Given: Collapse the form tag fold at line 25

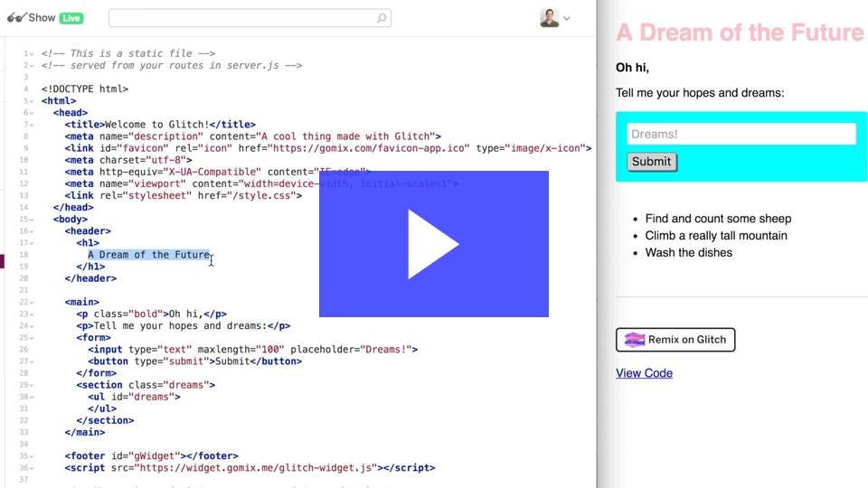Looking at the screenshot, I should 32,338.
